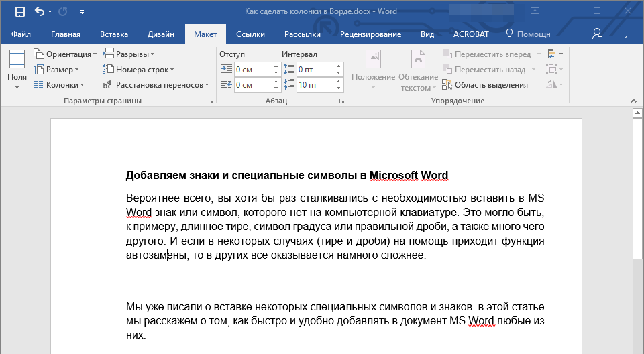The width and height of the screenshot is (644, 354).
Task: Open the Область выделения selection pane
Action: click(x=485, y=85)
